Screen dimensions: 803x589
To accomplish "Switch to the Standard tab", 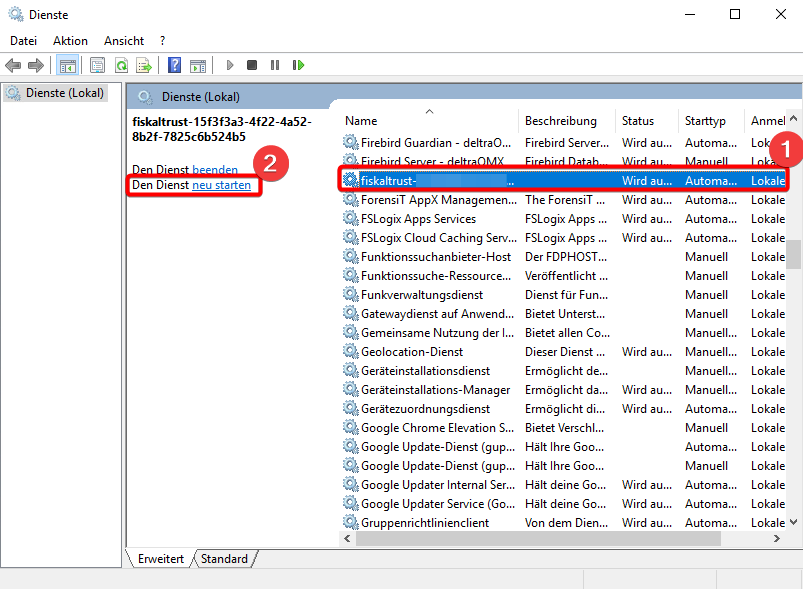I will tap(224, 559).
